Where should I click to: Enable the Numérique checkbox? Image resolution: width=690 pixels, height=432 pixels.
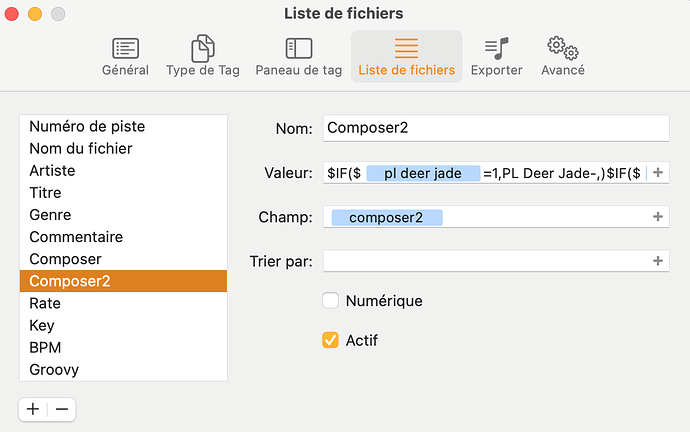(x=330, y=301)
